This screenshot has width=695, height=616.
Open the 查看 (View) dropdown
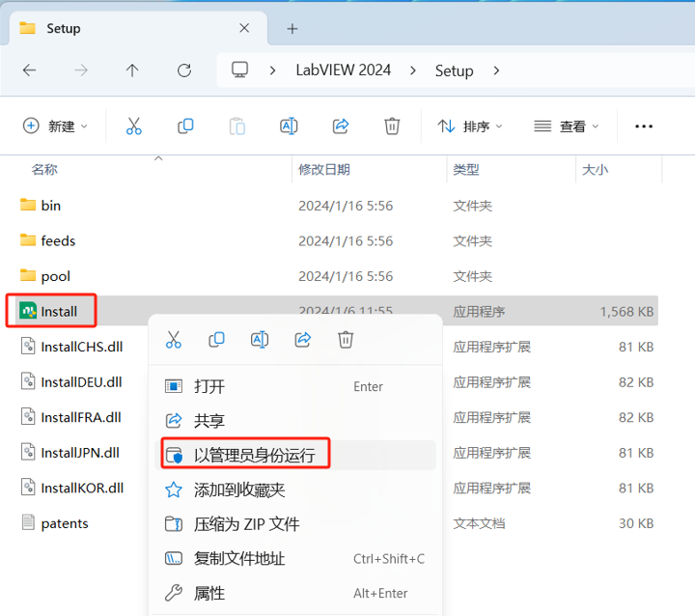coord(566,126)
